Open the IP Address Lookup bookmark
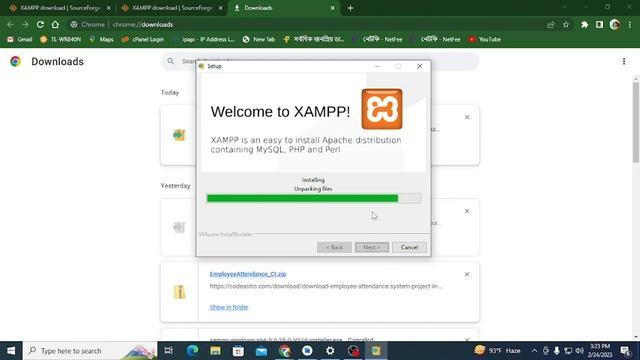This screenshot has height=360, width=640. tap(204, 39)
